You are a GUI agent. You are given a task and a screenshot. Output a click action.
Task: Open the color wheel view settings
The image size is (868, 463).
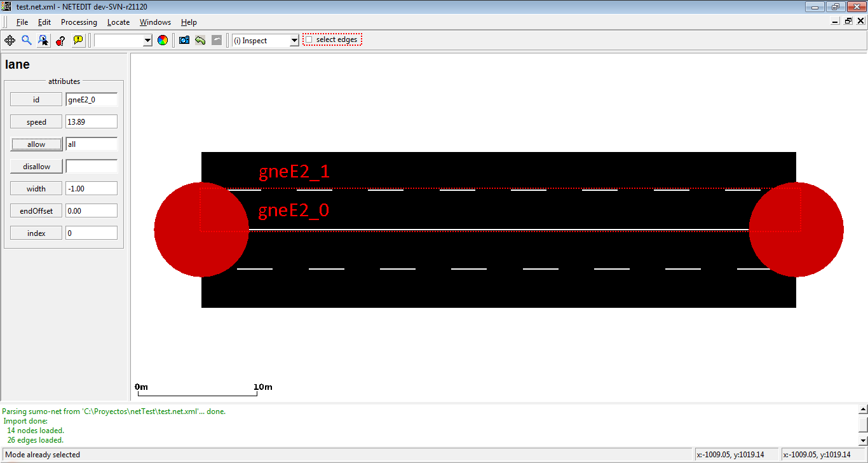click(163, 40)
